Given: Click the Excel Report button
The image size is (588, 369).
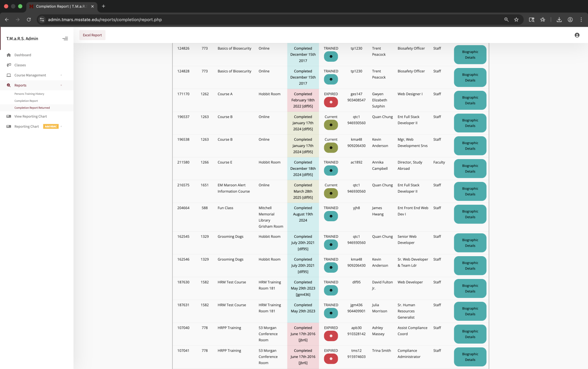Looking at the screenshot, I should 92,35.
